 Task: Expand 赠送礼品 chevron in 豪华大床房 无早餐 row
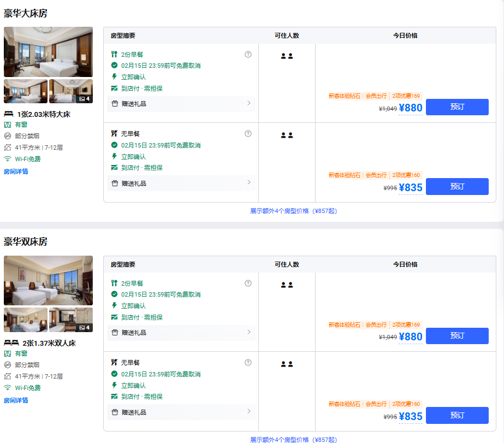pyautogui.click(x=249, y=182)
